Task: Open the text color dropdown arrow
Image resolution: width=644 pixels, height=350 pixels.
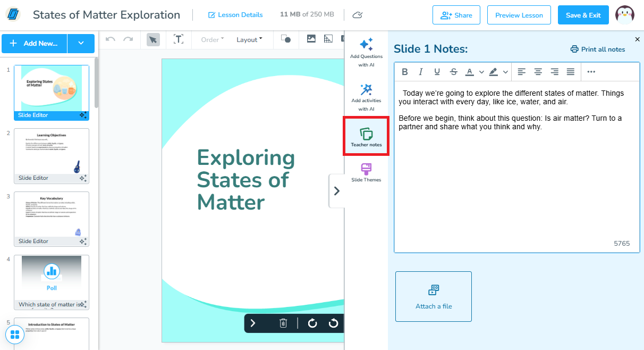Action: (x=481, y=72)
